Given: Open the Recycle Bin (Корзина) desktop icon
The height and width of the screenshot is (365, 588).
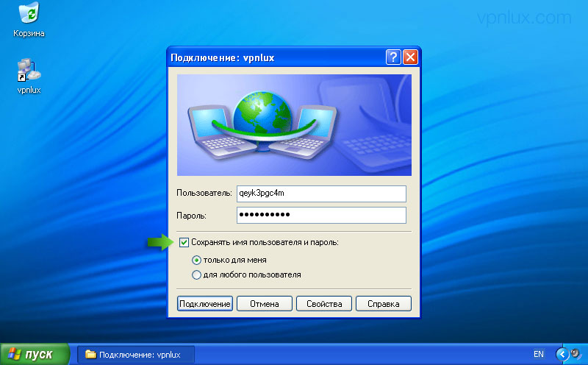Looking at the screenshot, I should [29, 19].
